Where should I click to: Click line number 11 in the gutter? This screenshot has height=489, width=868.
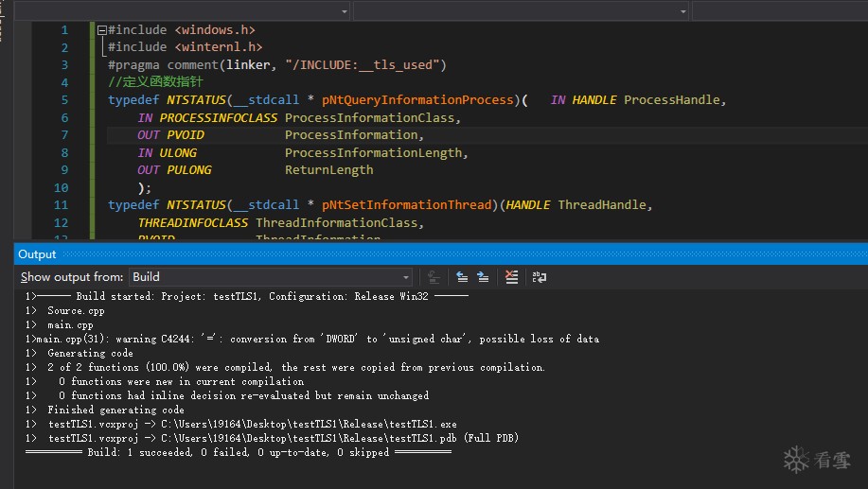point(62,205)
